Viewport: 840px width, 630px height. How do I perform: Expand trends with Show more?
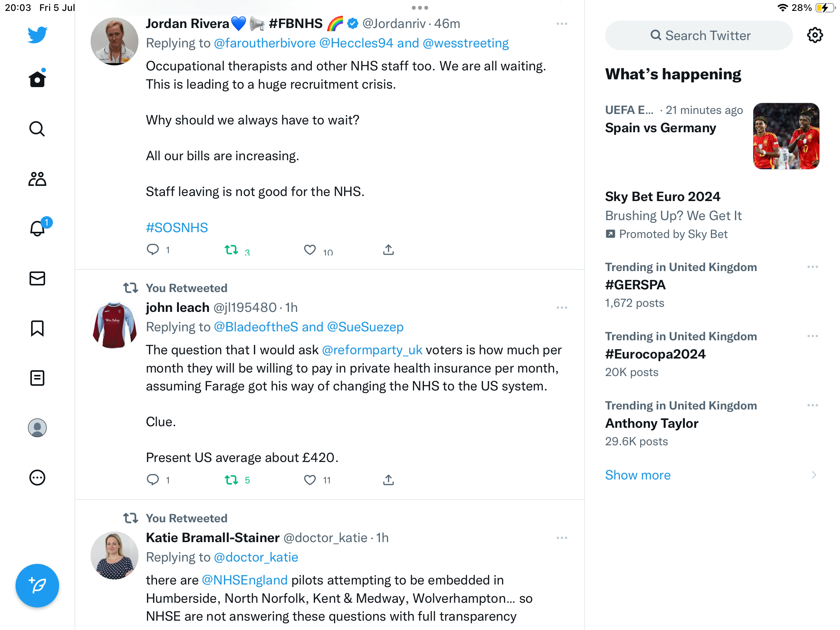[638, 475]
